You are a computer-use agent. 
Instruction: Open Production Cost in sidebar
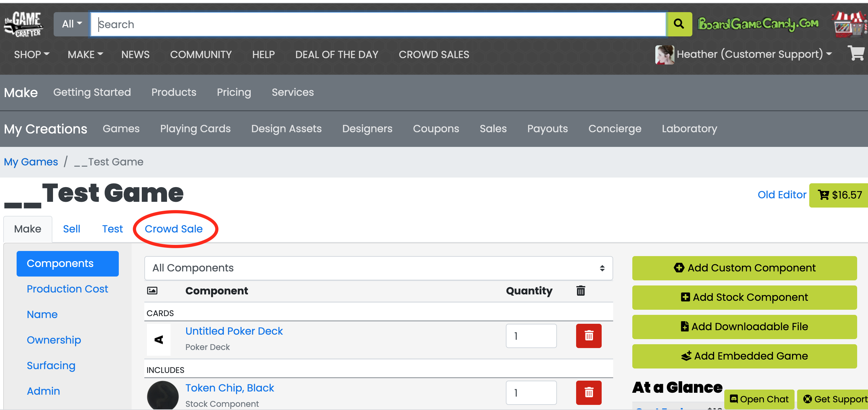[67, 289]
